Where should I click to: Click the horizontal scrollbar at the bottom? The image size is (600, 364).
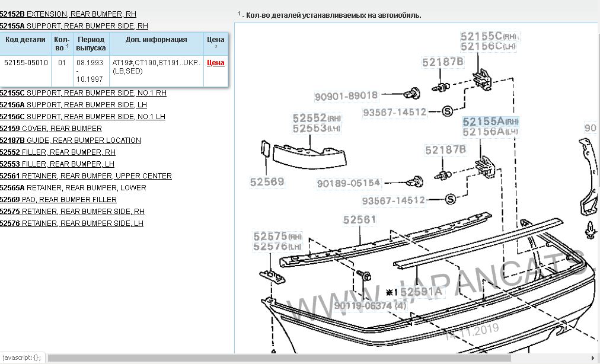coord(296,358)
